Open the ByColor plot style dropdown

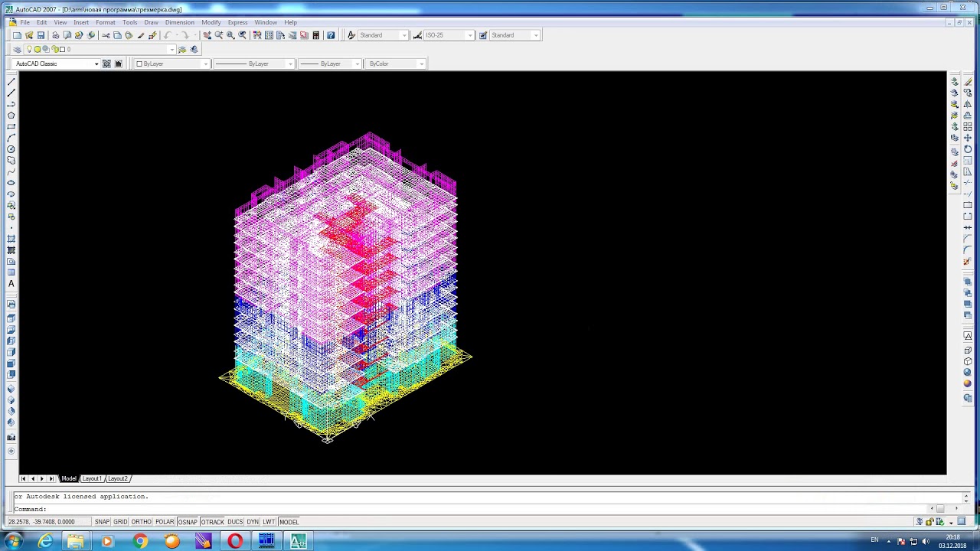coord(396,64)
